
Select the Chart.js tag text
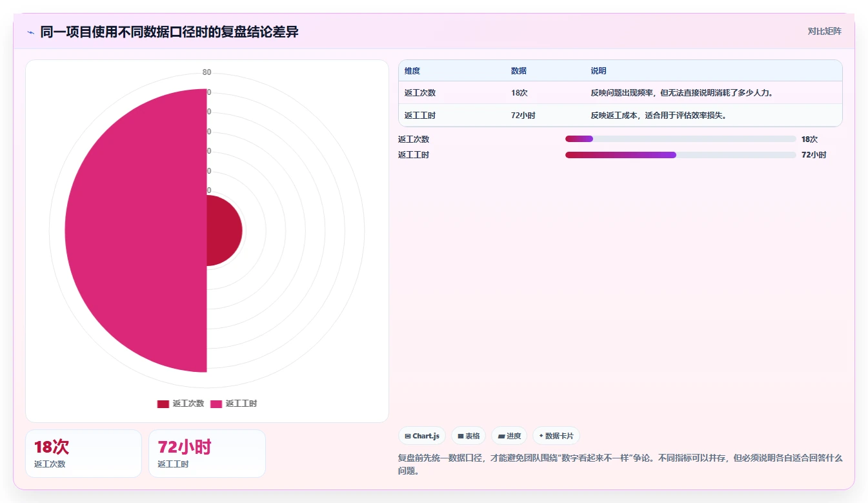pyautogui.click(x=426, y=436)
